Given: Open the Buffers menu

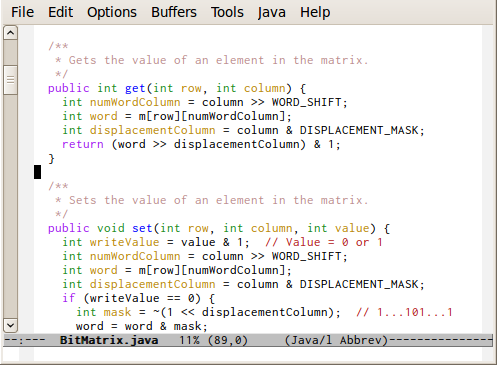Looking at the screenshot, I should click(174, 12).
